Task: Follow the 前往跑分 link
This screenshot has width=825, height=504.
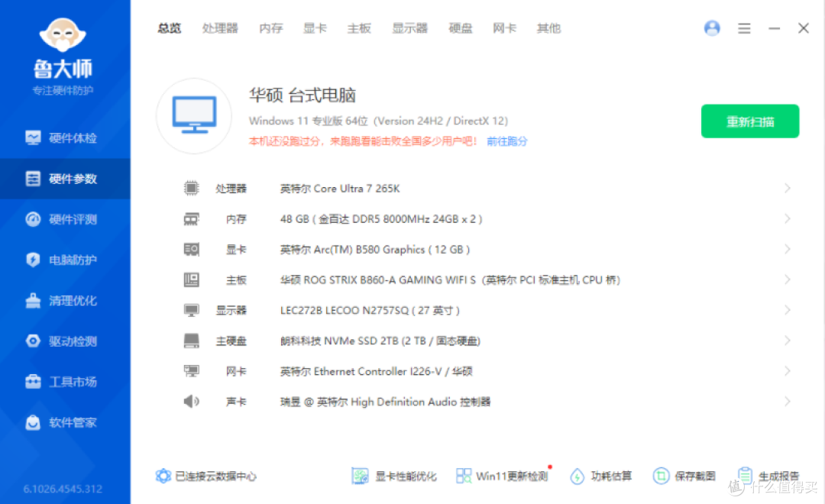Action: [x=506, y=141]
